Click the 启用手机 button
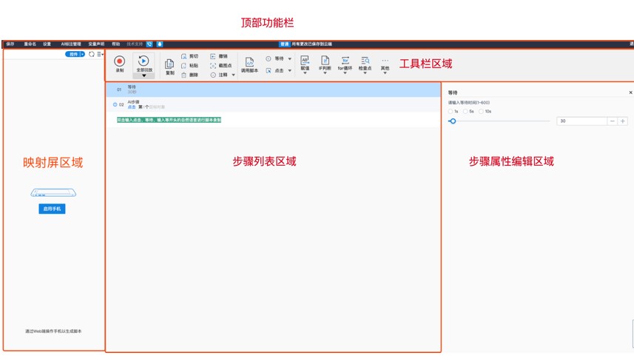Viewport: 634px width, 364px height. coord(53,209)
